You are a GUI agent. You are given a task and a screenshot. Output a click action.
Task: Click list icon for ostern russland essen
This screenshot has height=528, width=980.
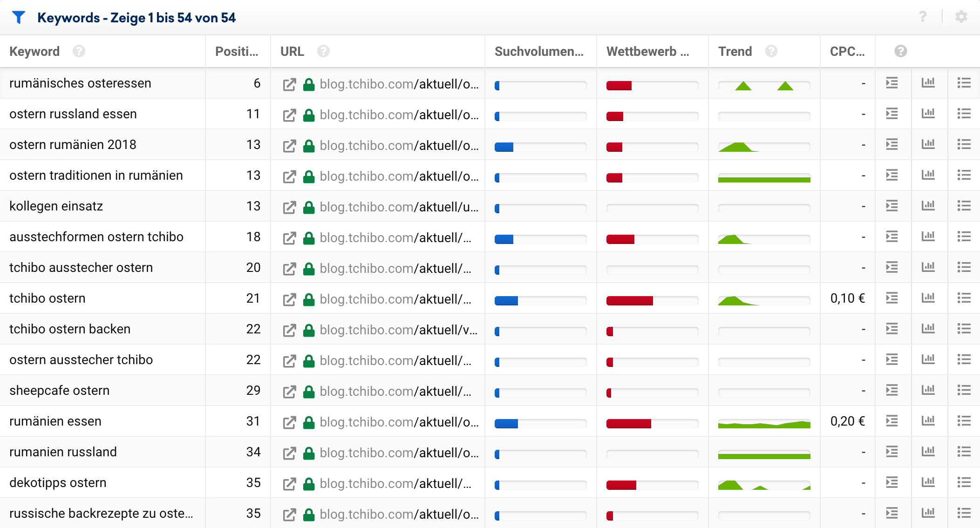(x=964, y=114)
